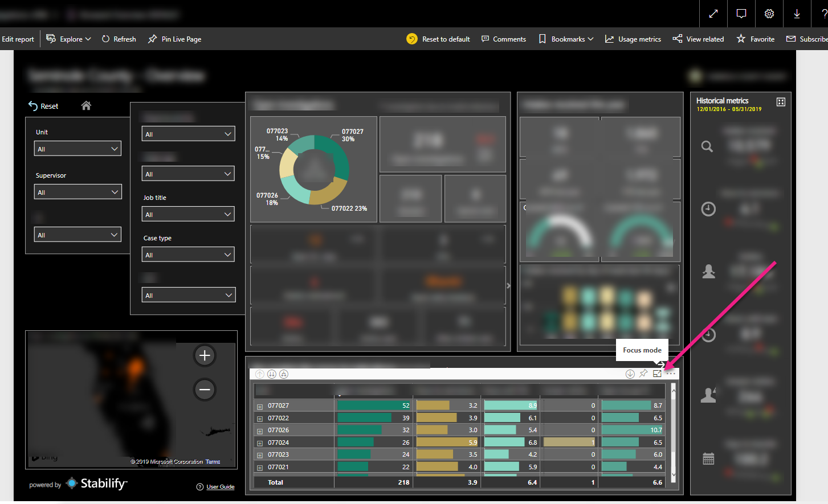Image resolution: width=828 pixels, height=504 pixels.
Task: Open the User Guide link
Action: (220, 487)
